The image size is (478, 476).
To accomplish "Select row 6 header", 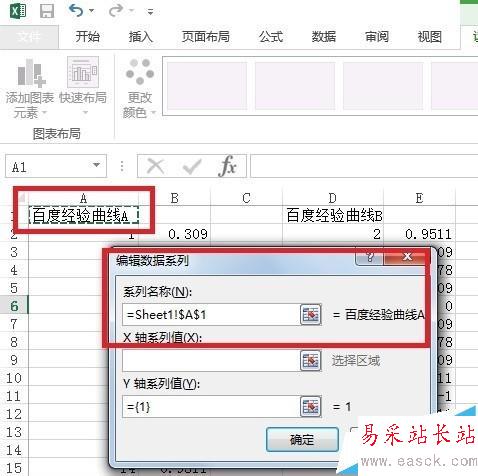I will coord(14,306).
